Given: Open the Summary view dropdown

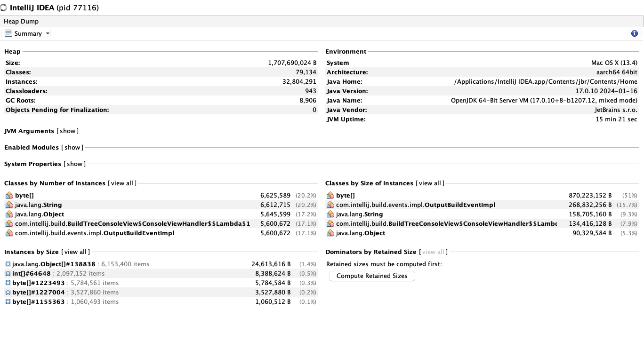Looking at the screenshot, I should click(x=27, y=33).
